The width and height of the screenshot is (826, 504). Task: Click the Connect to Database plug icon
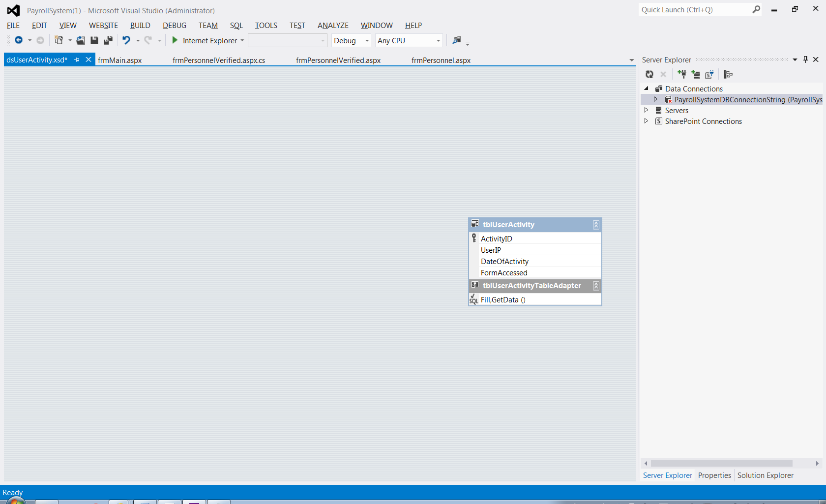coord(682,74)
